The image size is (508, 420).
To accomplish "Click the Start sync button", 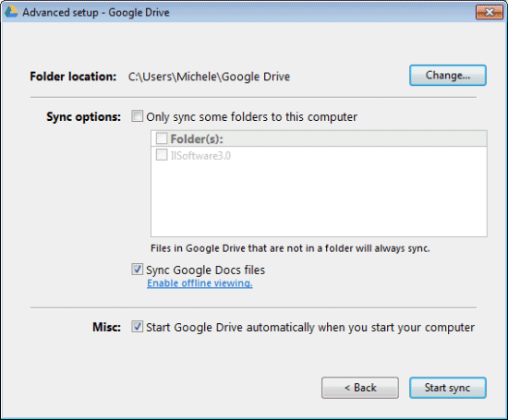I will (x=448, y=388).
